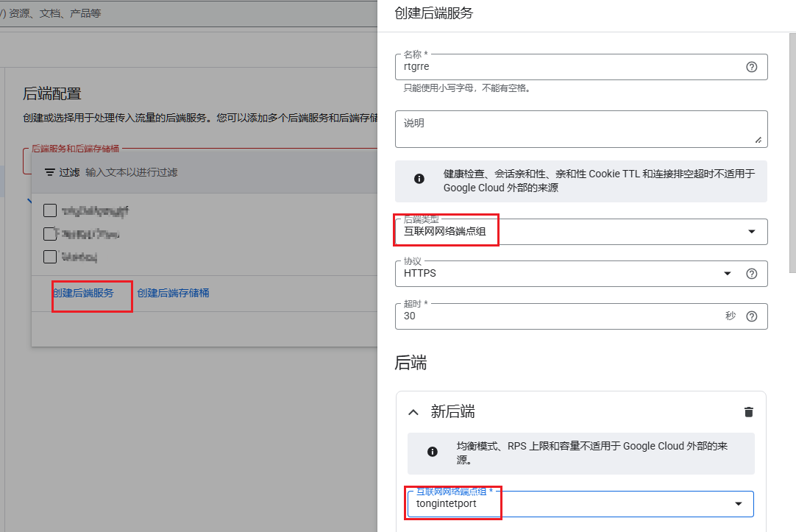This screenshot has height=532, width=796.
Task: Focus the 名称 field containing rtgrre
Action: pyautogui.click(x=566, y=67)
